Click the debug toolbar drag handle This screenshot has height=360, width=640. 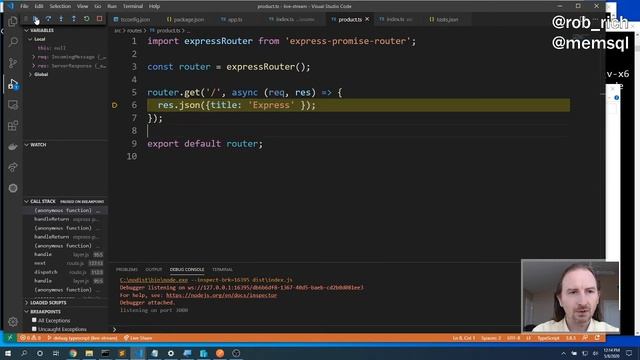[25, 19]
